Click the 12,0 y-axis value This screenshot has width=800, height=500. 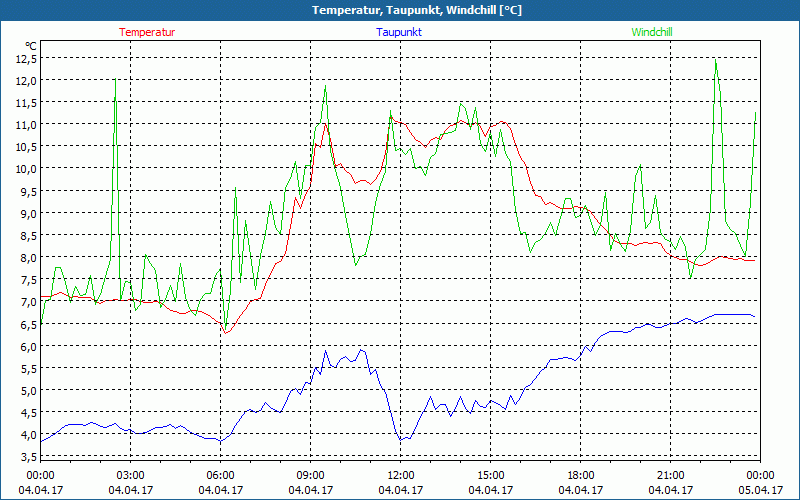coord(27,81)
